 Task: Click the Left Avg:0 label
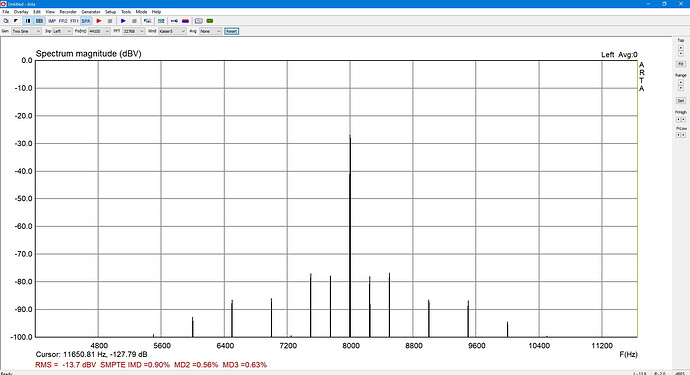point(619,55)
